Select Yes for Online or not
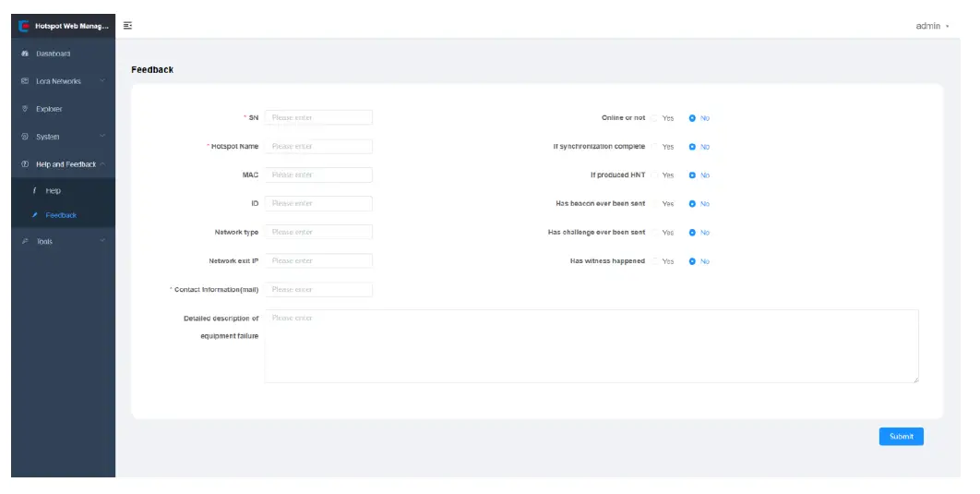The width and height of the screenshot is (980, 494). [x=653, y=118]
